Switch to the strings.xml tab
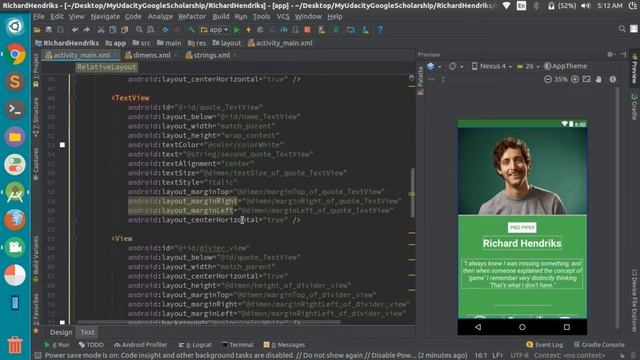This screenshot has width=640, height=360. (211, 55)
